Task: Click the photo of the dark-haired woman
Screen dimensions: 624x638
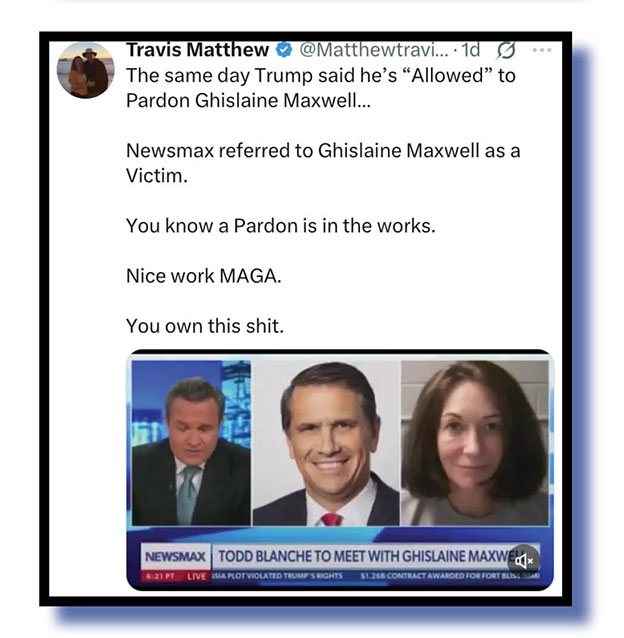Action: point(475,443)
